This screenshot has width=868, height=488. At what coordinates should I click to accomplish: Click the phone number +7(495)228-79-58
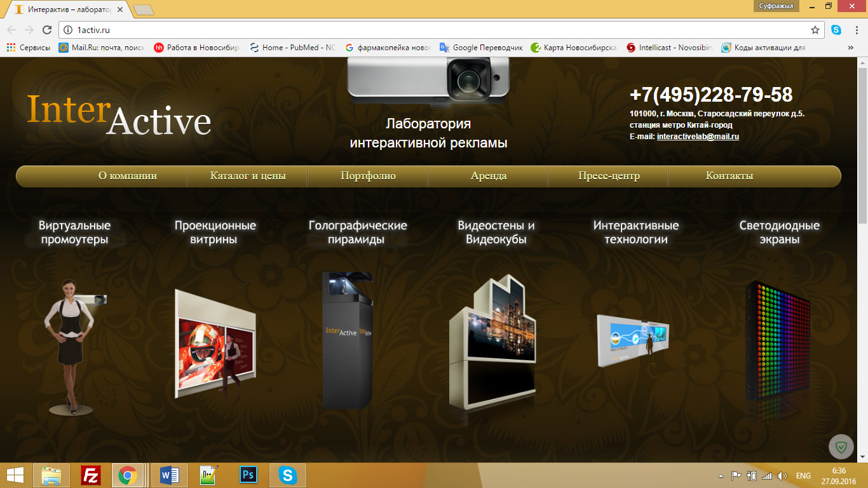pos(711,95)
